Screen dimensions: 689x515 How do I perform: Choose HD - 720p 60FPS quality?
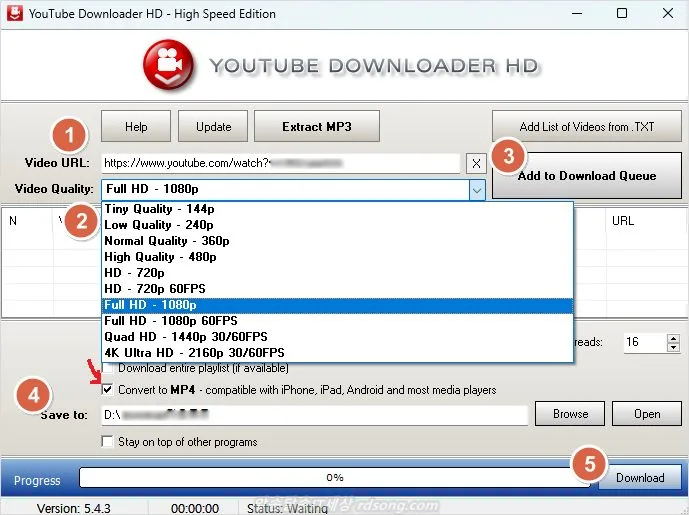coord(154,289)
